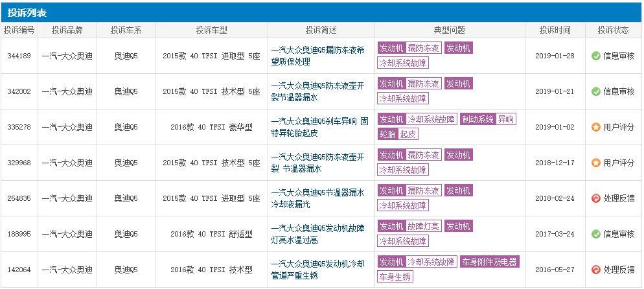The width and height of the screenshot is (644, 289).
Task: Select the 车身附件及电器 issue tag
Action: coord(489,262)
